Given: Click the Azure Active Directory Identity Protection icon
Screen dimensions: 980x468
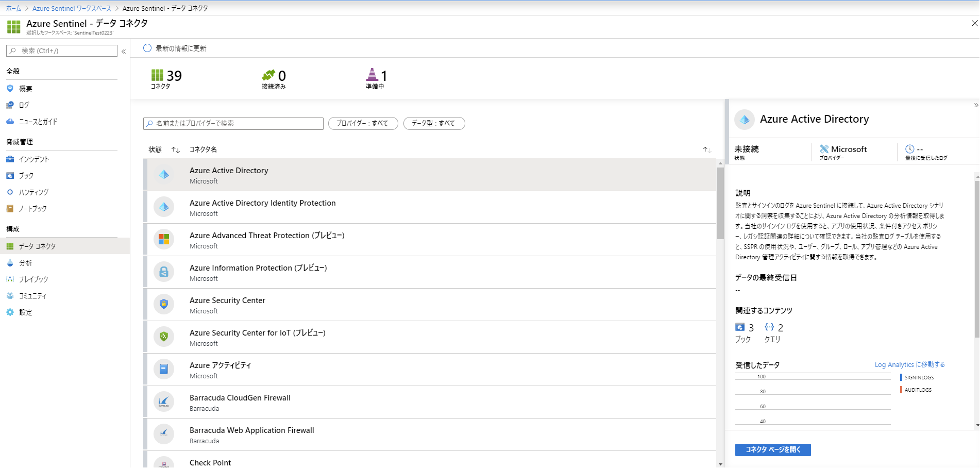Looking at the screenshot, I should (164, 207).
